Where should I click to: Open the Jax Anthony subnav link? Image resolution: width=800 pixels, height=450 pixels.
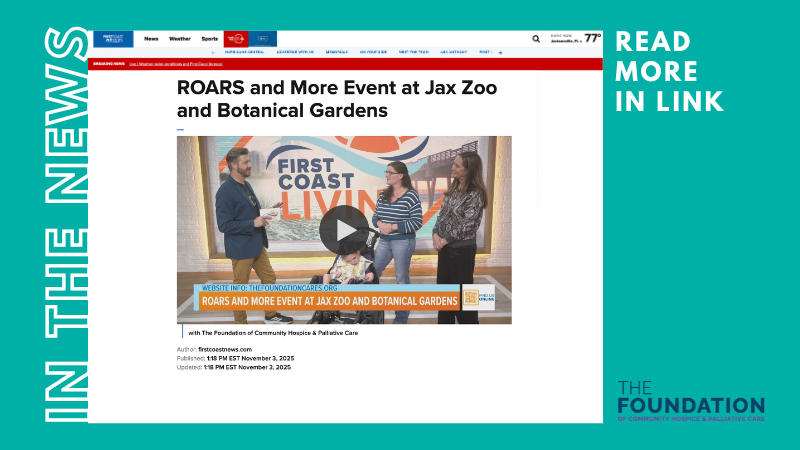tap(454, 52)
